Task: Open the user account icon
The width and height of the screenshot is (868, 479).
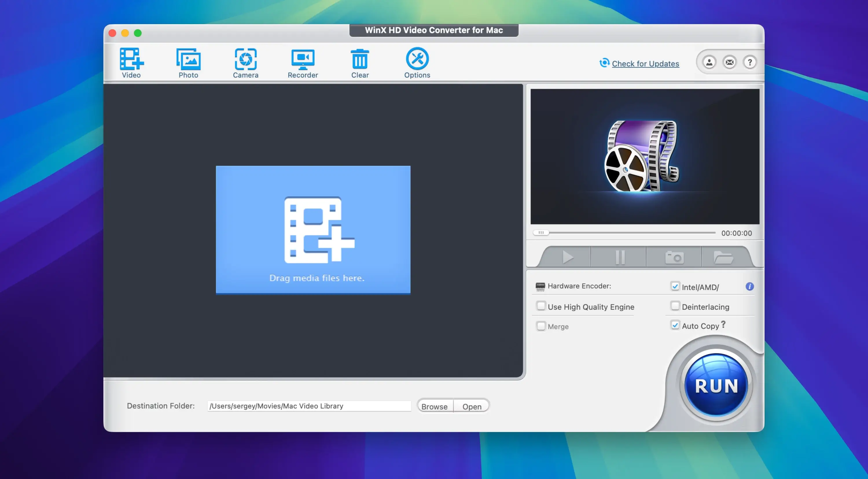Action: tap(709, 62)
